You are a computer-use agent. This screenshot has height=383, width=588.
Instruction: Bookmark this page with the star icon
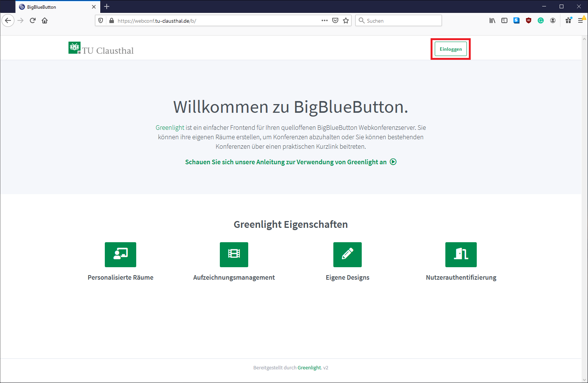(346, 20)
